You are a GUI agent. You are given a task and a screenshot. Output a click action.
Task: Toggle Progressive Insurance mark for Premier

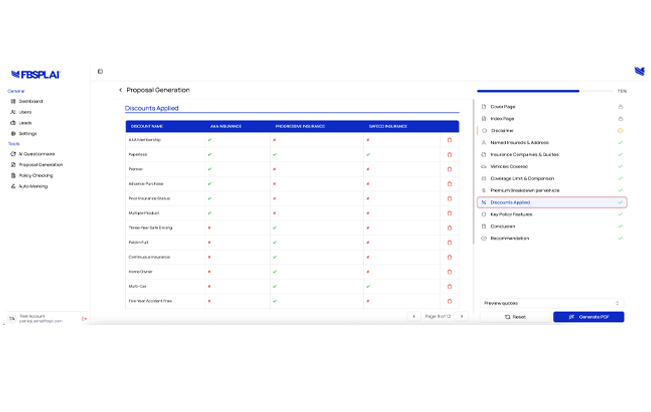pos(274,169)
